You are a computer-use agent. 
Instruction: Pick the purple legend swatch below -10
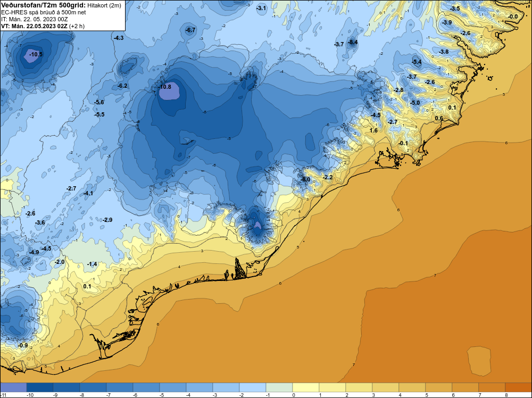coord(13,387)
